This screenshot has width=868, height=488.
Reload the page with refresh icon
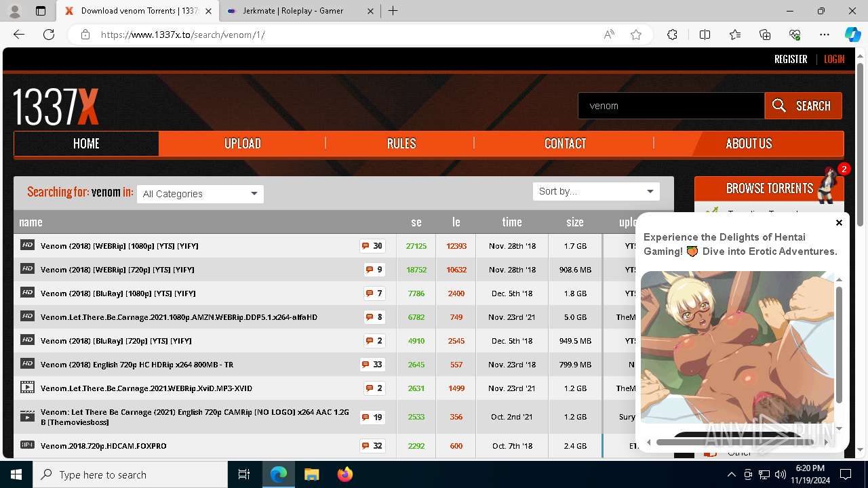(x=49, y=35)
